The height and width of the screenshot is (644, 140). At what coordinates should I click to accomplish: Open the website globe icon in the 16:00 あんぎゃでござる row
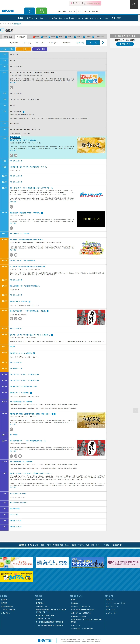click(11, 318)
